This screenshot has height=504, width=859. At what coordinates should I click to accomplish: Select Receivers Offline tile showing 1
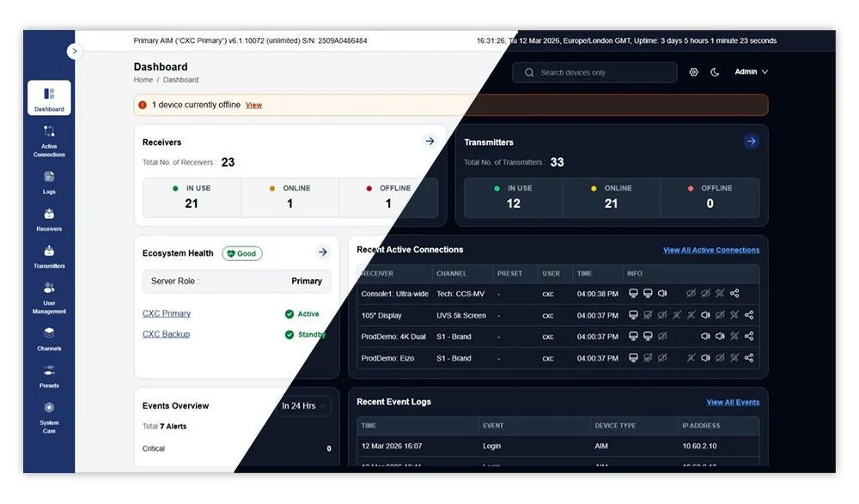click(x=388, y=197)
